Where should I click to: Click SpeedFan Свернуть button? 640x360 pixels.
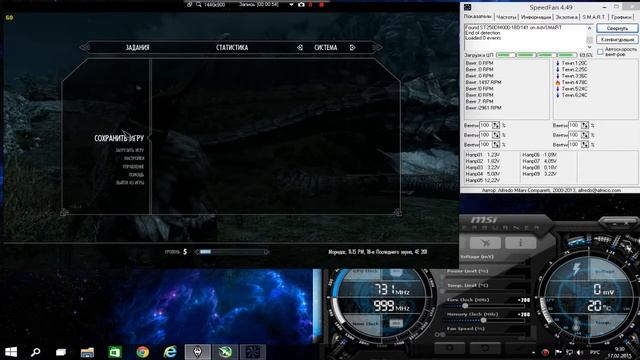click(617, 29)
